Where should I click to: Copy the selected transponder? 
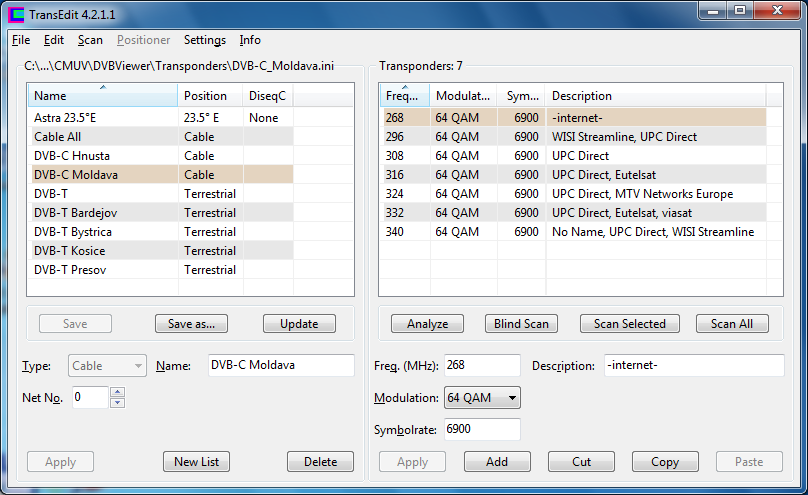click(665, 462)
